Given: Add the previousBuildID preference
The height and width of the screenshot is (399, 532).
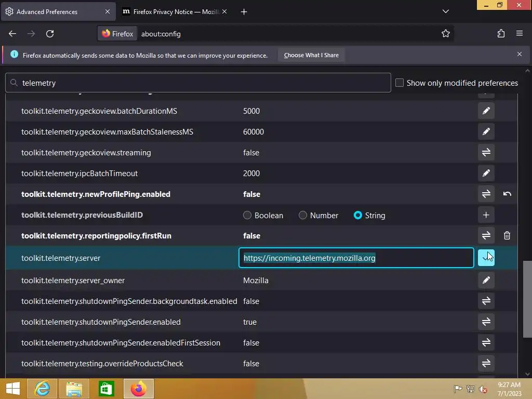Looking at the screenshot, I should (486, 215).
